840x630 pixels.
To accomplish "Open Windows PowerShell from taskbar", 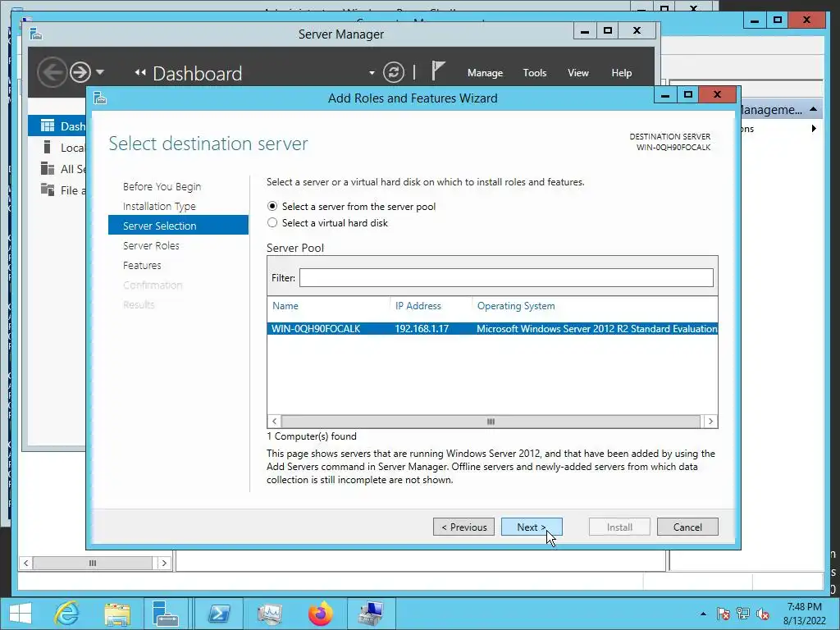I will tap(218, 614).
